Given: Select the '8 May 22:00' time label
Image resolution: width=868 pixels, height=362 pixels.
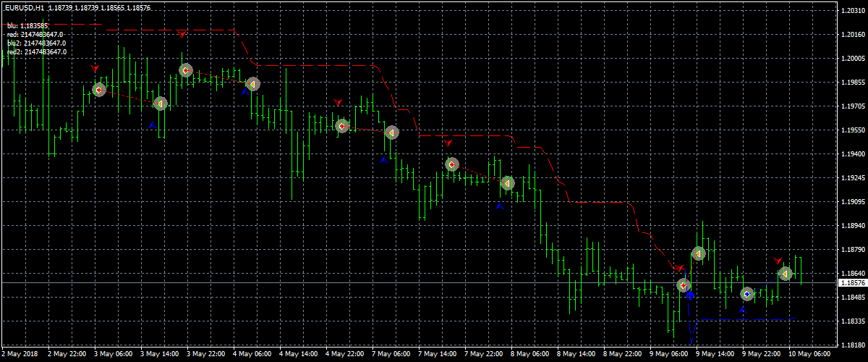Looking at the screenshot, I should pos(622,355).
